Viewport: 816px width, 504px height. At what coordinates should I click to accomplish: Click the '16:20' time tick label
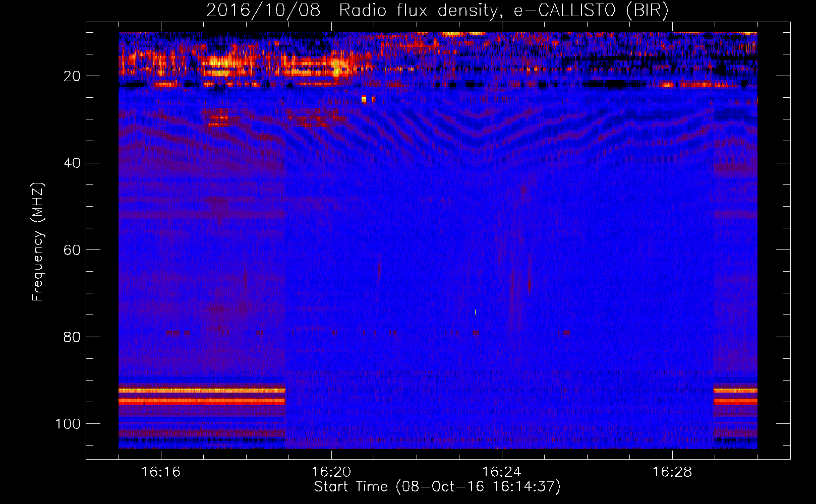tap(331, 472)
